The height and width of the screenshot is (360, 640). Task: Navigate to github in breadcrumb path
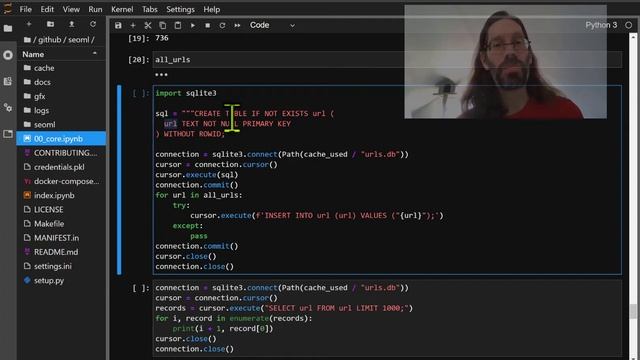(x=49, y=40)
